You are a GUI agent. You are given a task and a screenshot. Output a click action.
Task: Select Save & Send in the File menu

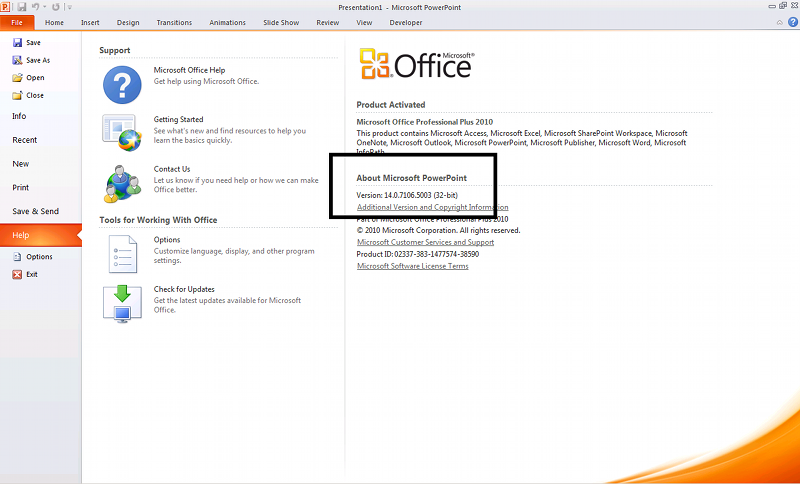click(35, 211)
